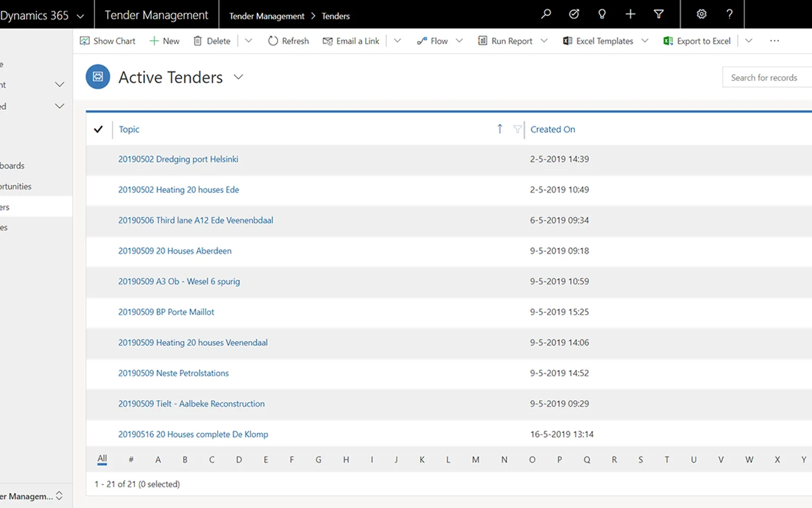Image resolution: width=812 pixels, height=508 pixels.
Task: Expand the Dynamics 365 app chevron
Action: click(x=80, y=16)
